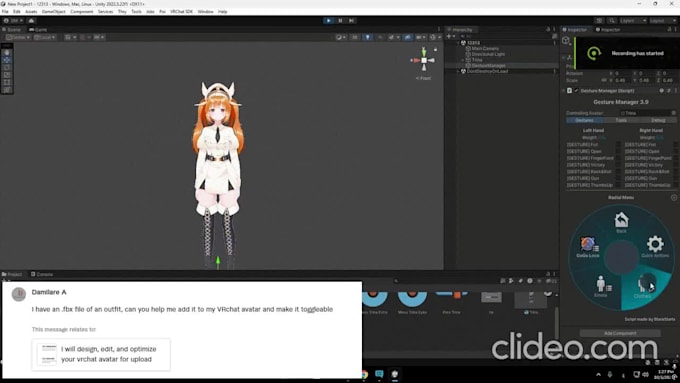Viewport: 680px width, 383px height.
Task: Open the Assets menu
Action: coord(31,12)
